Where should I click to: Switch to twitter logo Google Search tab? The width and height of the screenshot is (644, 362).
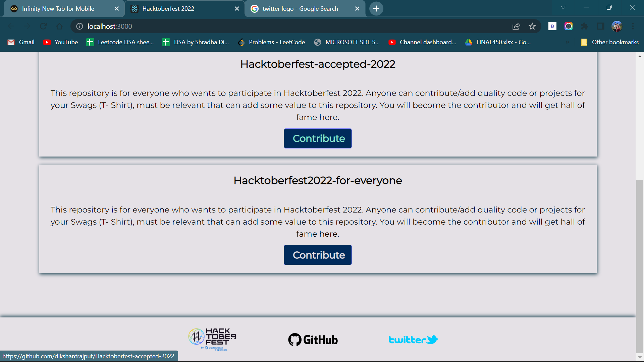pyautogui.click(x=300, y=9)
